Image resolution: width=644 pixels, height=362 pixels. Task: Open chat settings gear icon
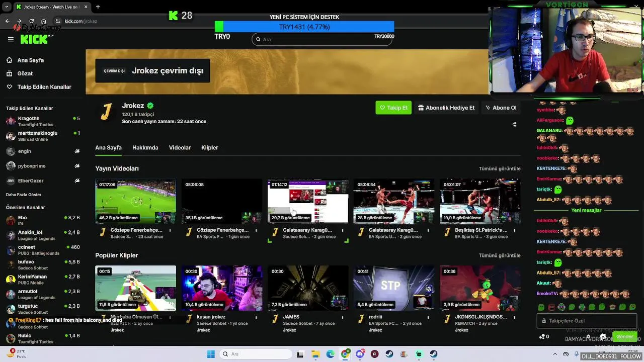(x=588, y=337)
